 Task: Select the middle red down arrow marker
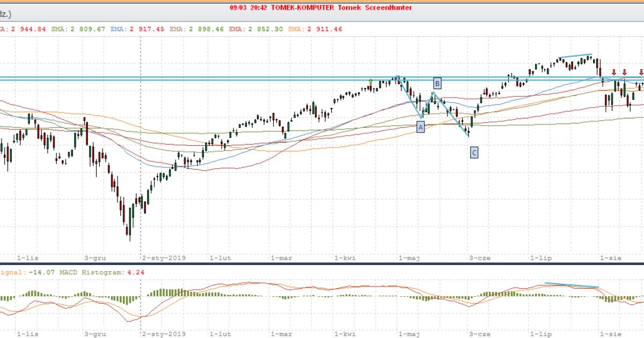[x=624, y=72]
